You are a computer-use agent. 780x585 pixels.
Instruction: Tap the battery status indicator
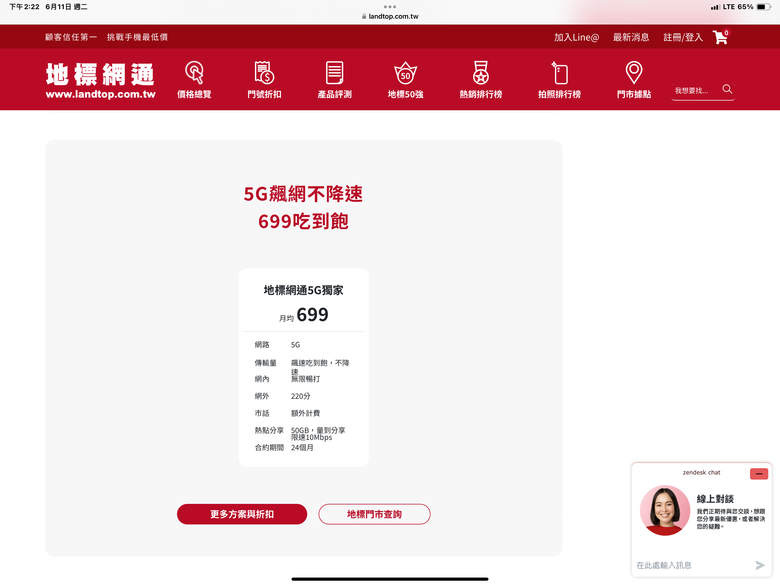point(763,7)
